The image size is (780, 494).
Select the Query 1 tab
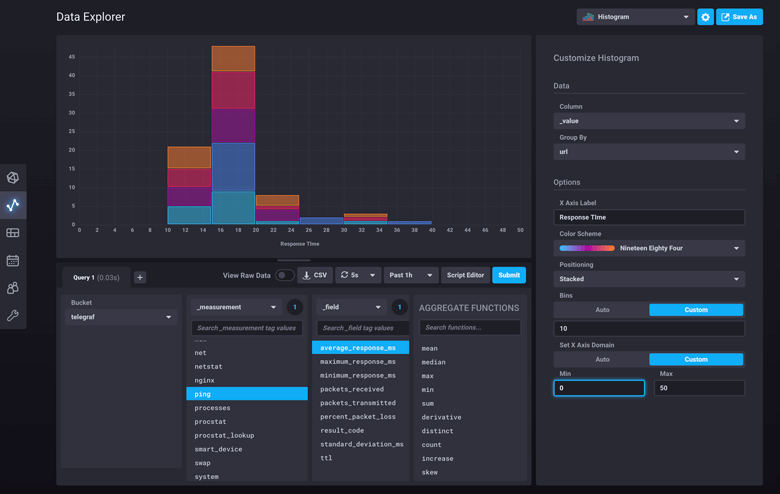click(96, 278)
